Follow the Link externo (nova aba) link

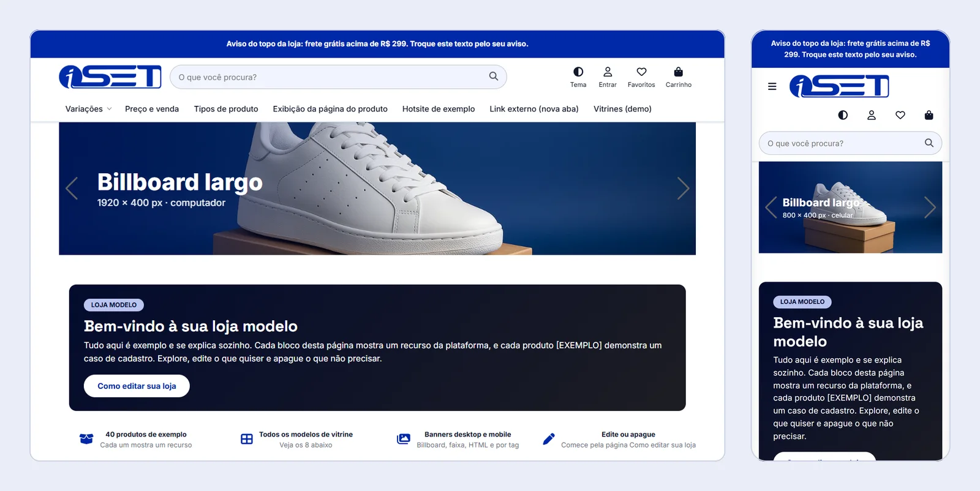click(534, 109)
